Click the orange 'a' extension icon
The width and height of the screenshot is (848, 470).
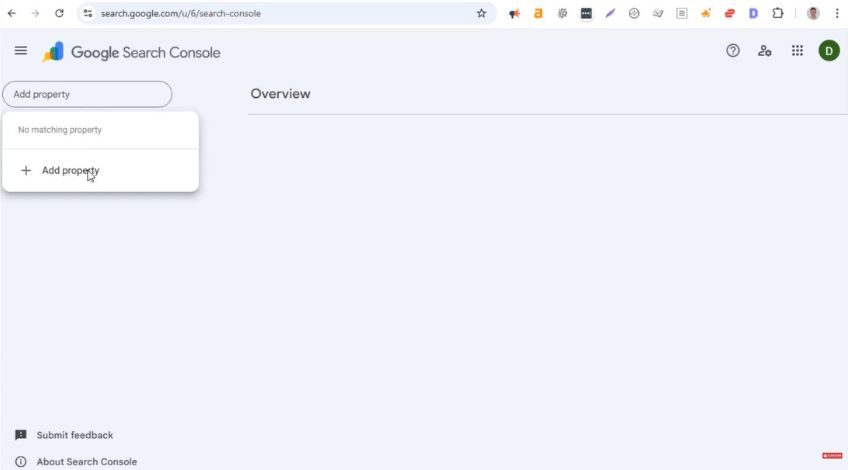[x=538, y=14]
